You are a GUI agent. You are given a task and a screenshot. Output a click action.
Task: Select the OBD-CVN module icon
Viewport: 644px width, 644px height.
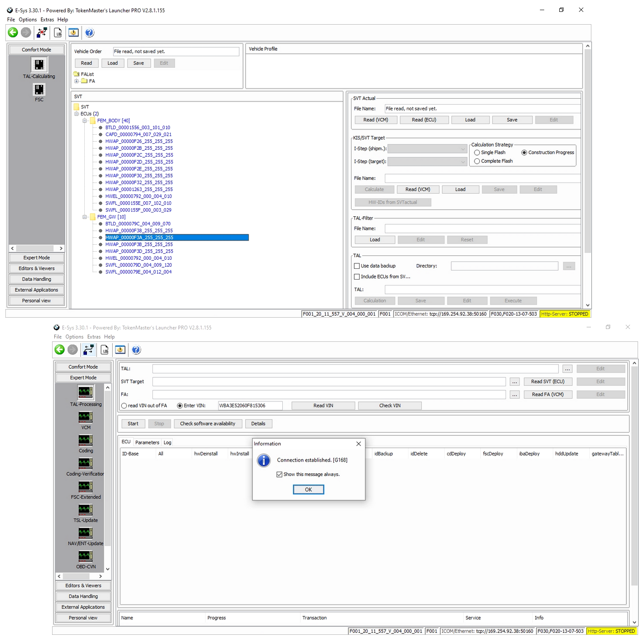tap(85, 556)
